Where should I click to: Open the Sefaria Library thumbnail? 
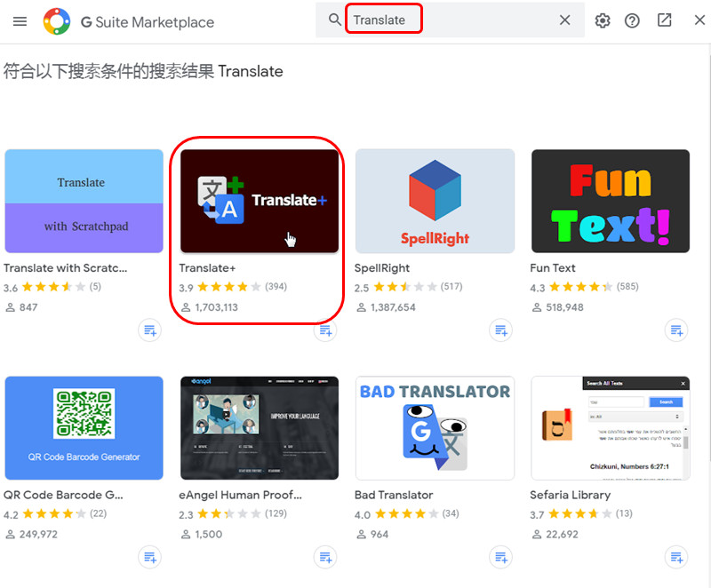coord(611,428)
